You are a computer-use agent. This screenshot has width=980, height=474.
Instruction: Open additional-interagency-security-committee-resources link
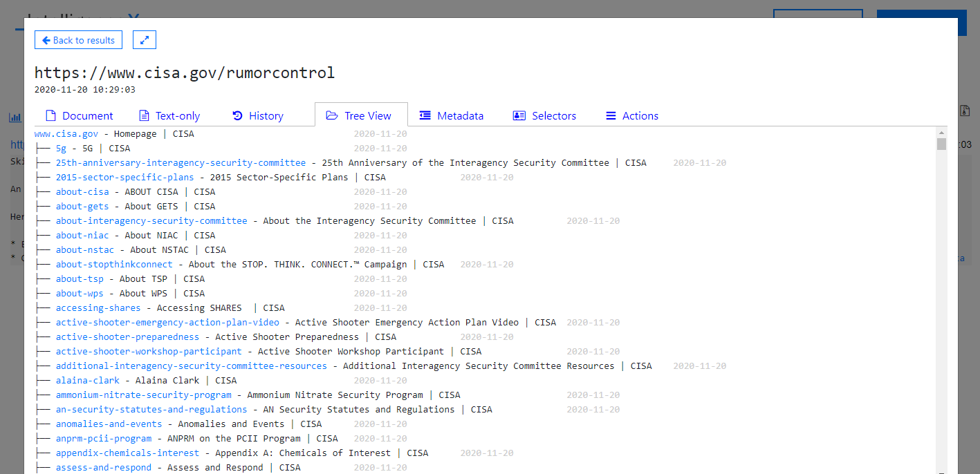[x=192, y=366]
